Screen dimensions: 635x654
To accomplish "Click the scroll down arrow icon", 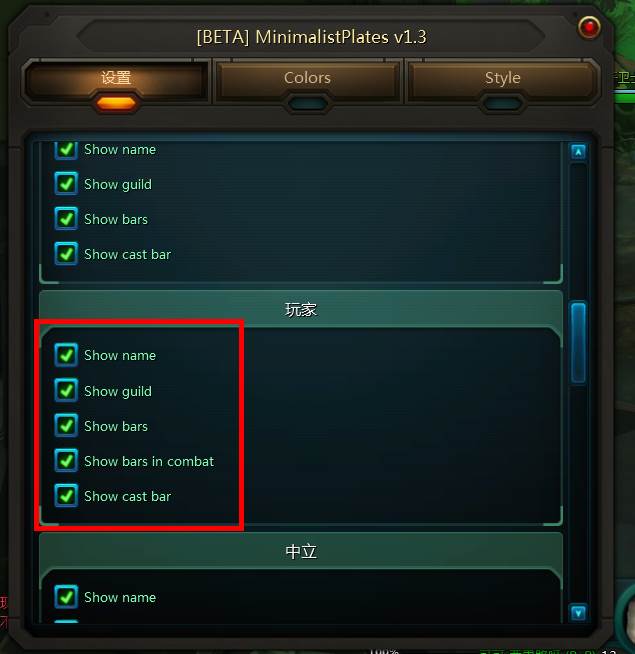I will coord(578,613).
